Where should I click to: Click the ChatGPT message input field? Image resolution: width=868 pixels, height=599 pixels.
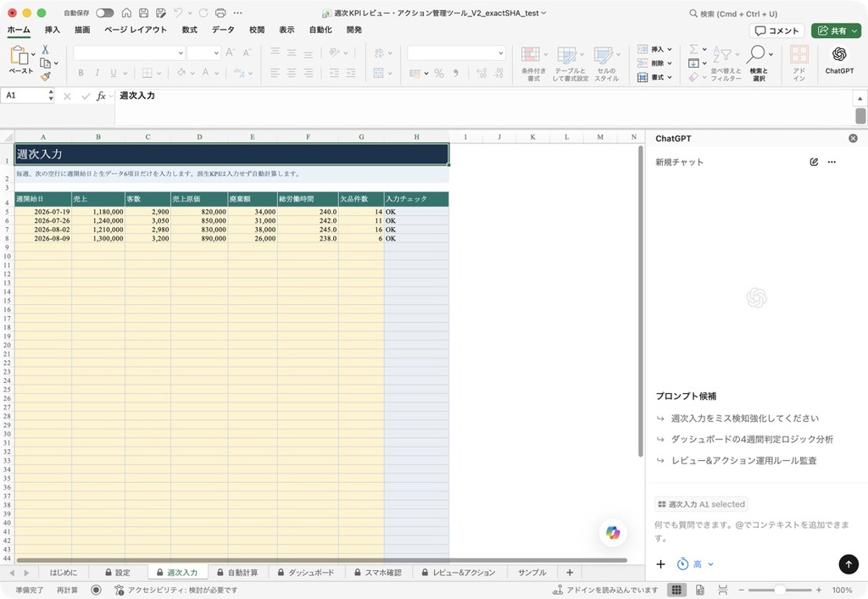tap(754, 531)
